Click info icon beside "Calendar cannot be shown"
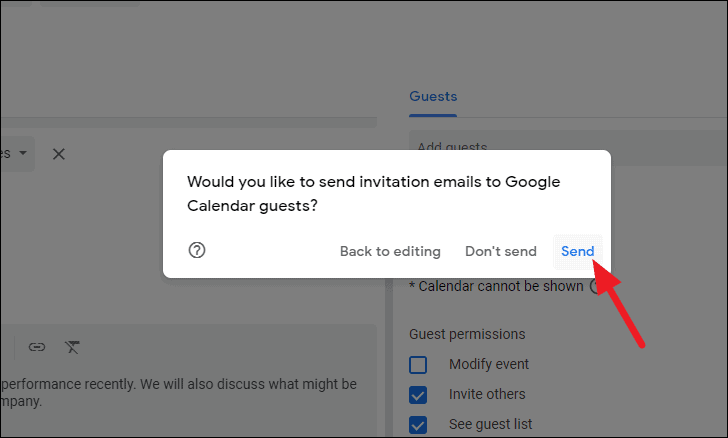Screen dimensions: 728x438 click(596, 286)
